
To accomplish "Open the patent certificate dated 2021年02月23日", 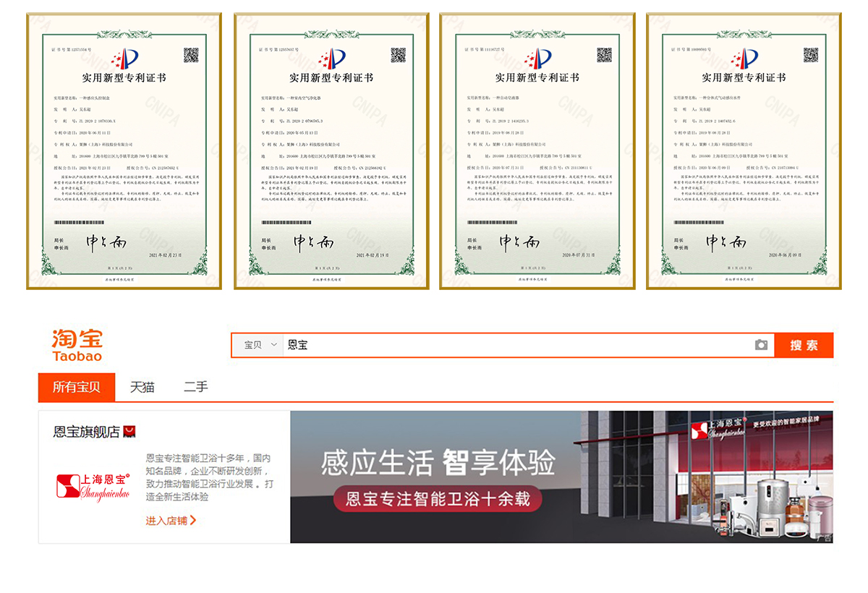I will coord(124,151).
